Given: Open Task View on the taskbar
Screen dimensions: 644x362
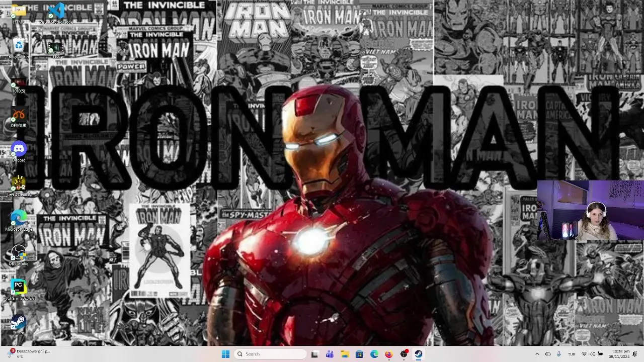Looking at the screenshot, I should (x=314, y=354).
